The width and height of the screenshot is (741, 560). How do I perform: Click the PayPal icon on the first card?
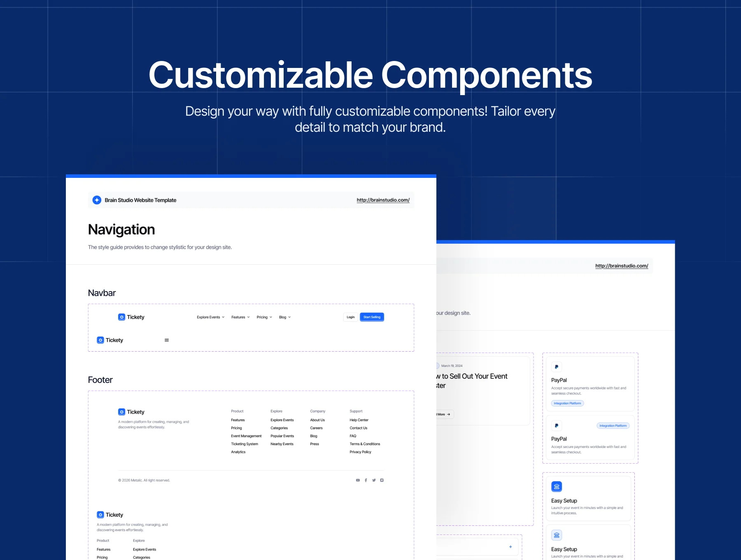[557, 367]
